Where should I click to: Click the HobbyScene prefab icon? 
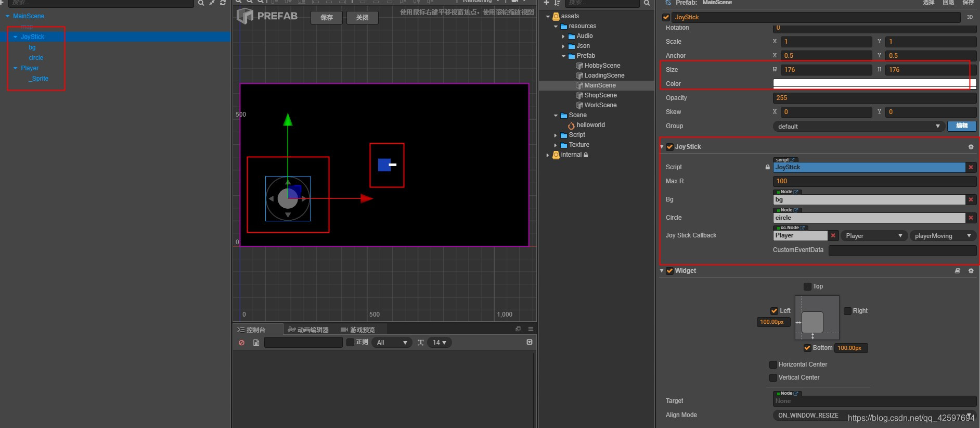(x=579, y=66)
